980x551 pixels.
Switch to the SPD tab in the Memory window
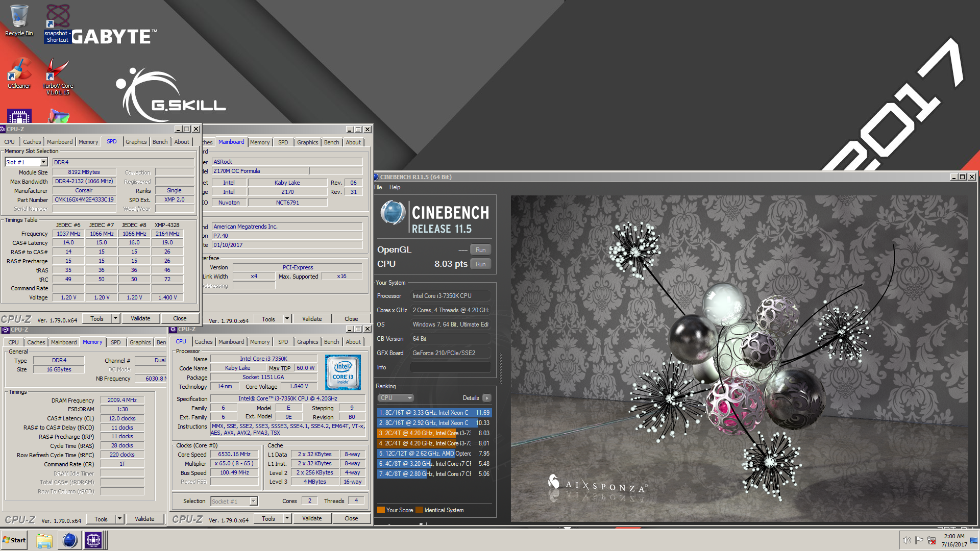116,342
